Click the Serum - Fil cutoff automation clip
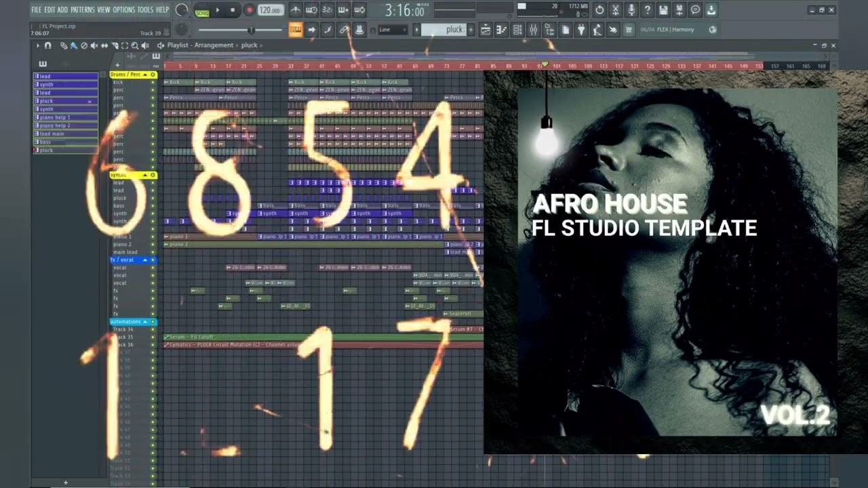868x488 pixels. click(323, 337)
